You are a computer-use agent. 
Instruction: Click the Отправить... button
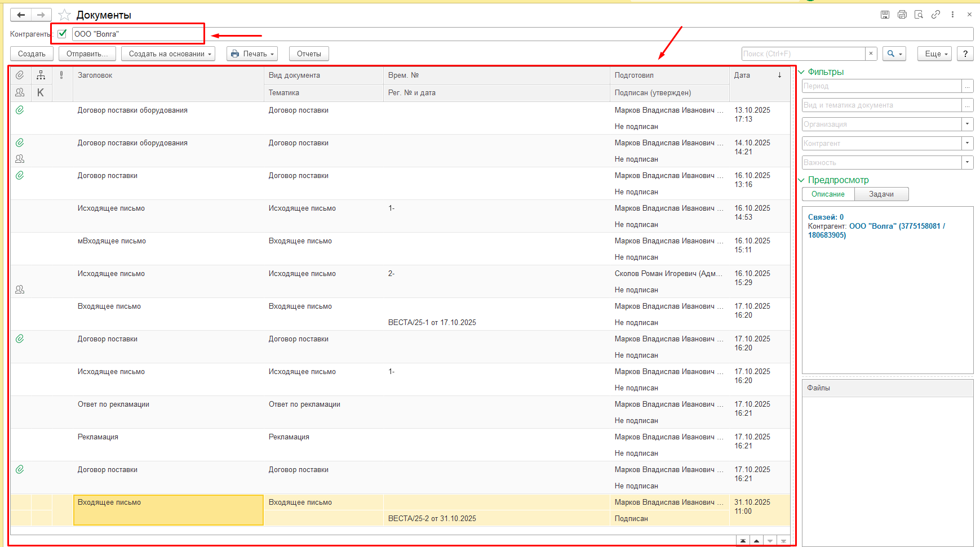point(87,54)
